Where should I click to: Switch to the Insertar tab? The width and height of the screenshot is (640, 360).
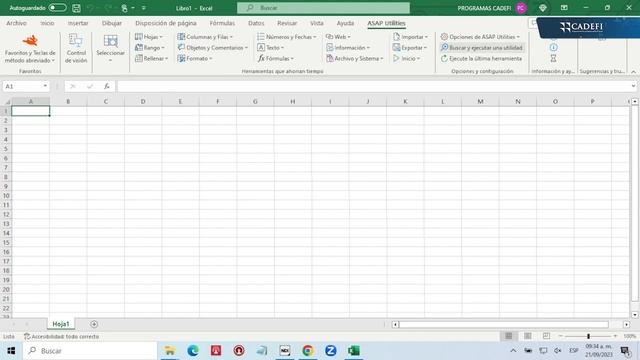pyautogui.click(x=78, y=23)
